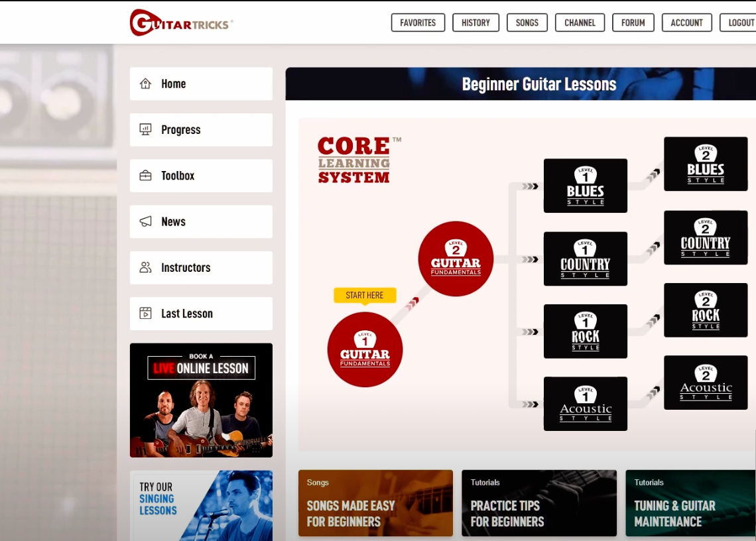
Task: Open Account settings
Action: click(x=687, y=23)
